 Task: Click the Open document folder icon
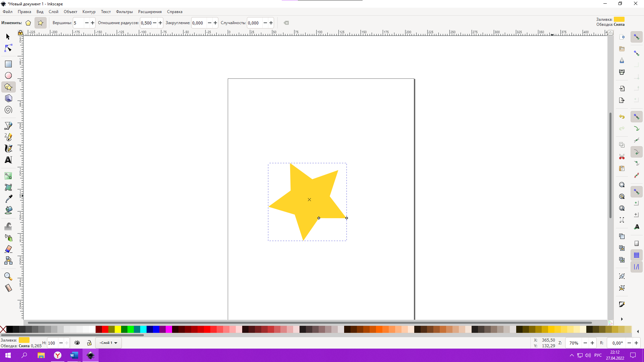pyautogui.click(x=622, y=49)
